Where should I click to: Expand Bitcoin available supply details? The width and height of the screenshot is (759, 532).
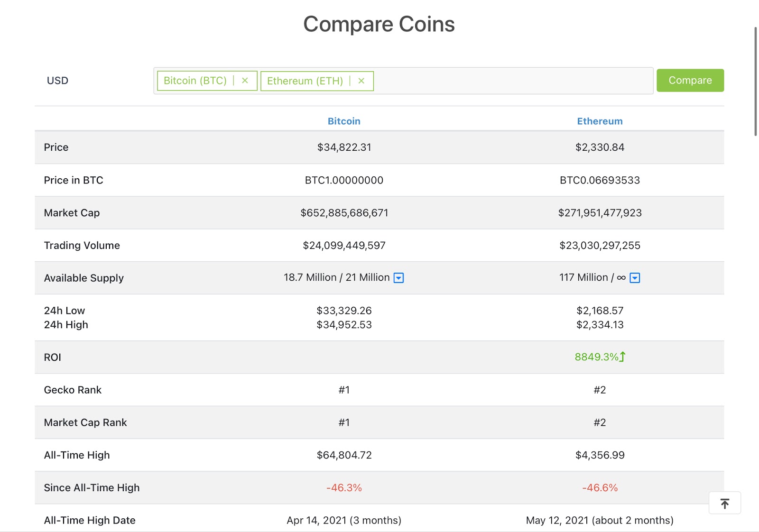pos(399,278)
